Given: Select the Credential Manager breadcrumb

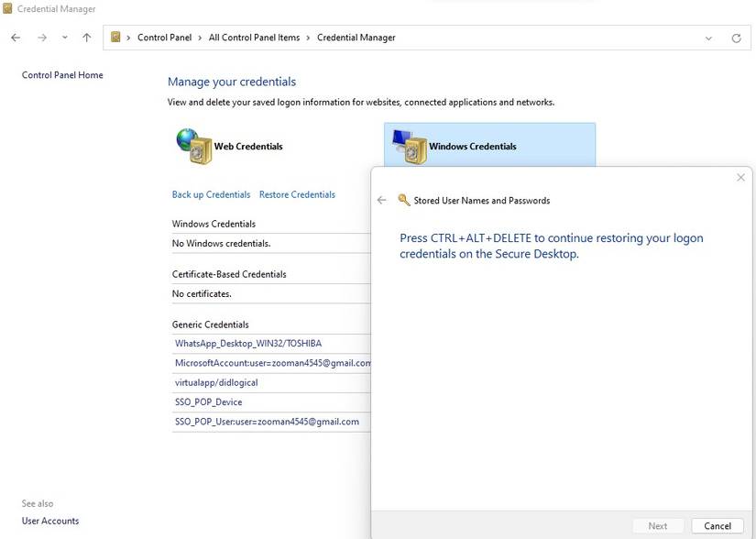Looking at the screenshot, I should tap(356, 38).
